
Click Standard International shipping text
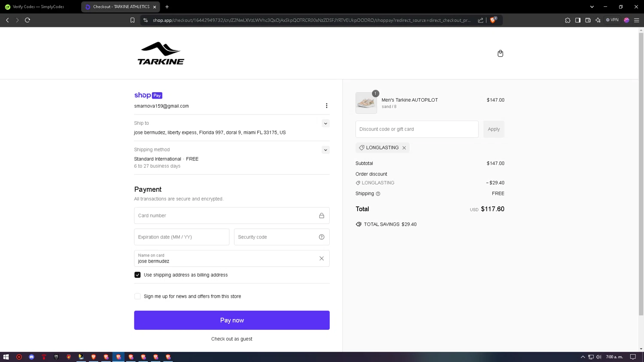(158, 159)
